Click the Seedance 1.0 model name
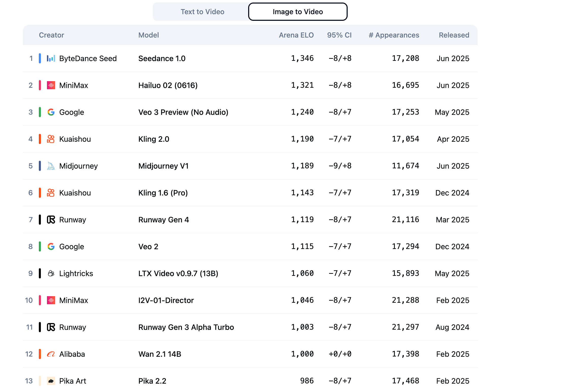Image resolution: width=575 pixels, height=392 pixels. click(162, 59)
